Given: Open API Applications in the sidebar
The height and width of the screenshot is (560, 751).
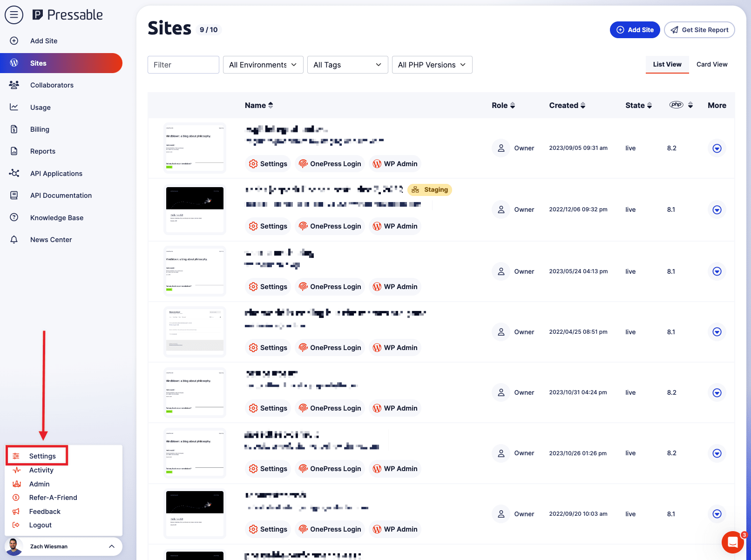Looking at the screenshot, I should (56, 174).
